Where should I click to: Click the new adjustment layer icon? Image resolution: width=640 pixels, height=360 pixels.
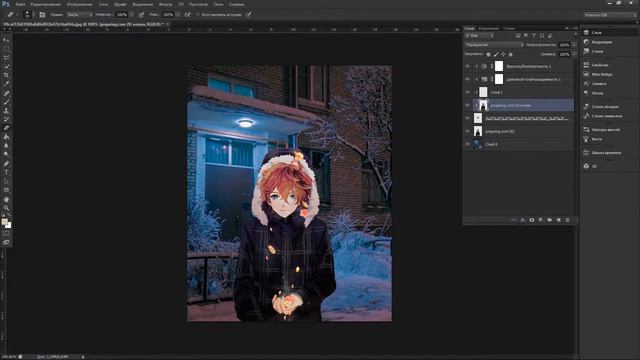540,220
